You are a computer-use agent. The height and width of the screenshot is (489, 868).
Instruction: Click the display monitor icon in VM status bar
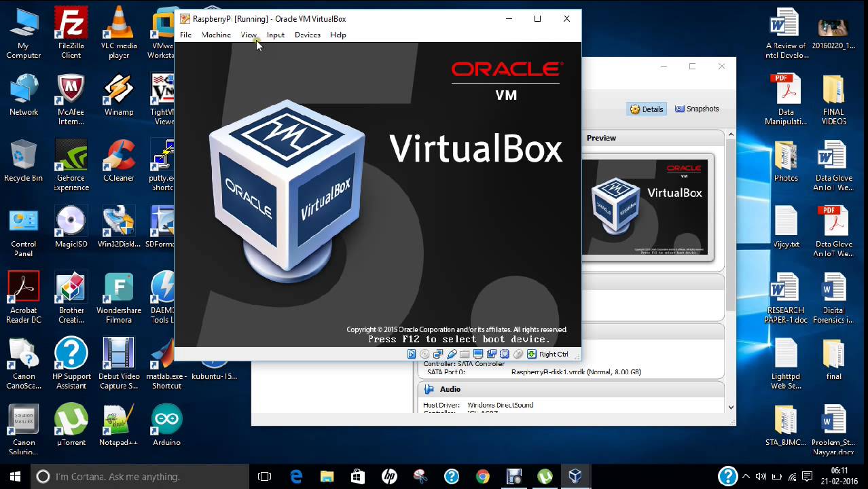[x=478, y=354]
